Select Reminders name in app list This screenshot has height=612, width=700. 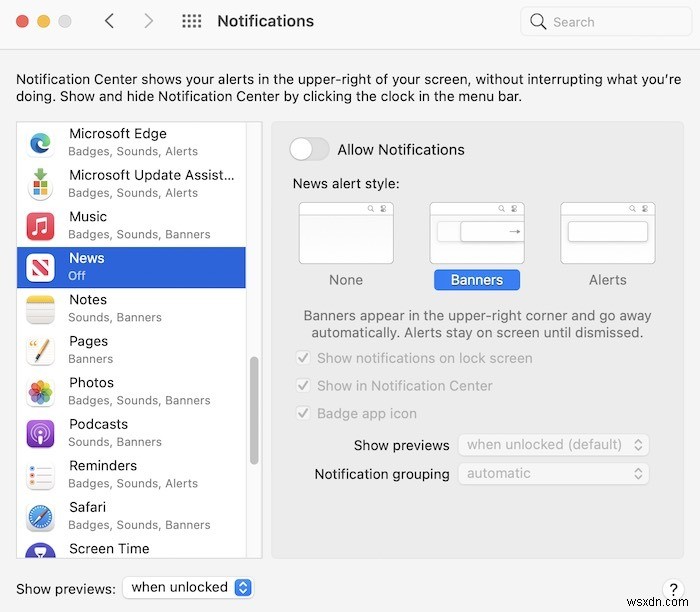[x=103, y=466]
